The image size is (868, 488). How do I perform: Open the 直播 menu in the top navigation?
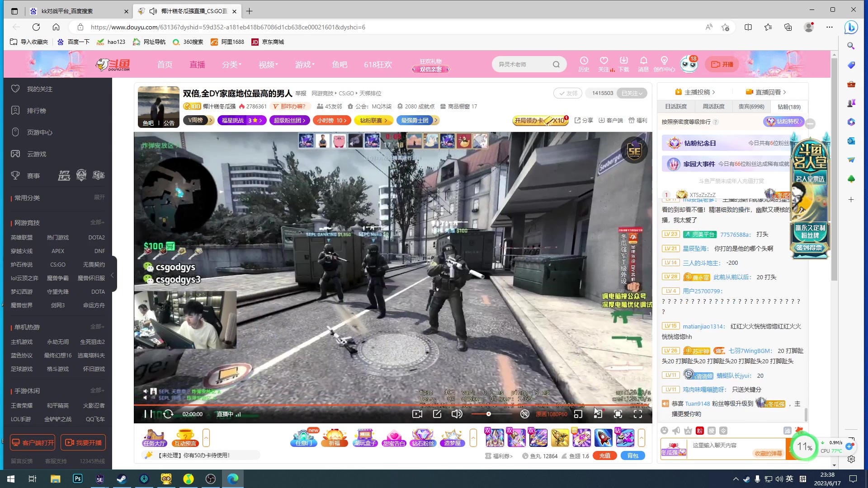pos(197,64)
